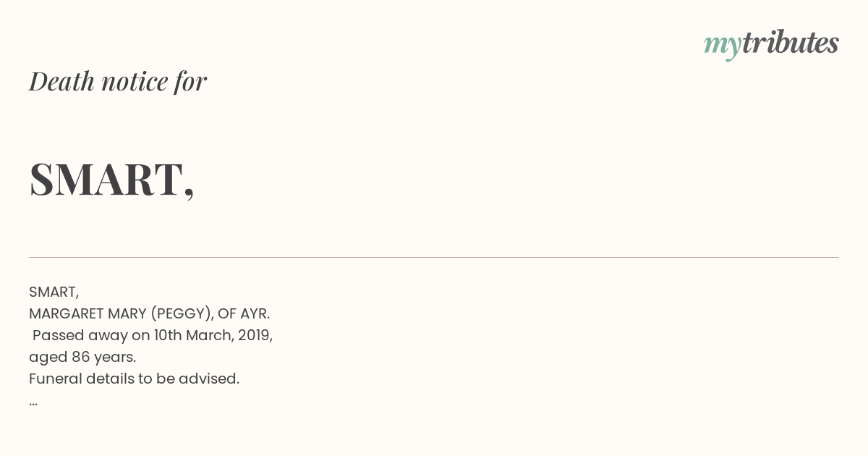Click the dark "tributes" part of logo
Image resolution: width=868 pixels, height=456 pixels.
click(791, 43)
